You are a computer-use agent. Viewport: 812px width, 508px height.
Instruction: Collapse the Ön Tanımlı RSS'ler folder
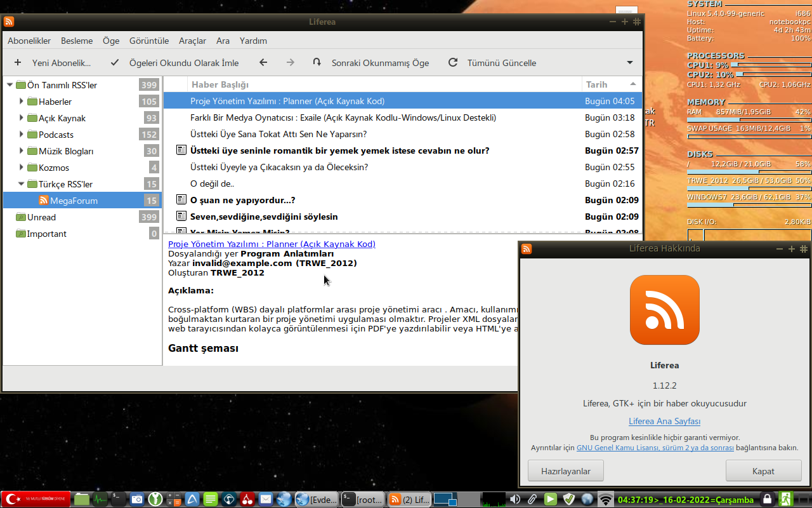10,85
